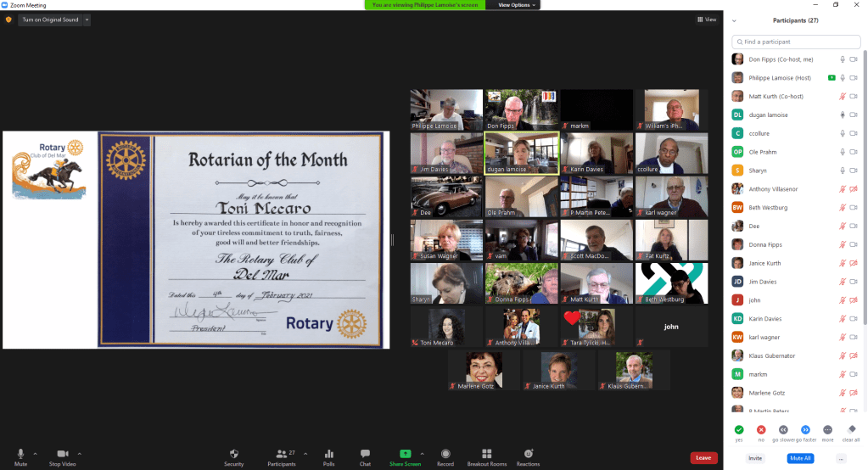
Task: Start recording with the Record button
Action: tap(445, 454)
